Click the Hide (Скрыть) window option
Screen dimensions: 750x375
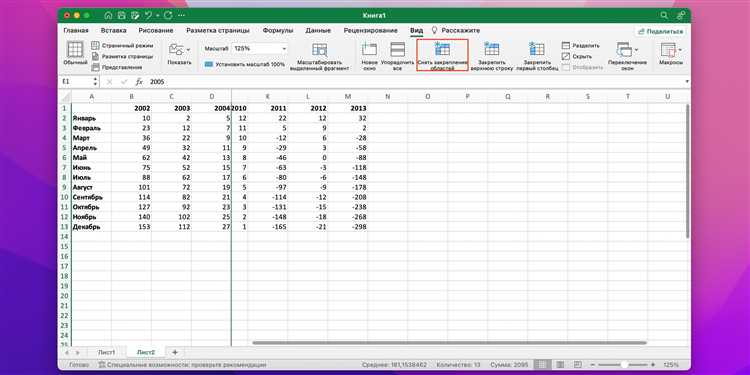577,56
